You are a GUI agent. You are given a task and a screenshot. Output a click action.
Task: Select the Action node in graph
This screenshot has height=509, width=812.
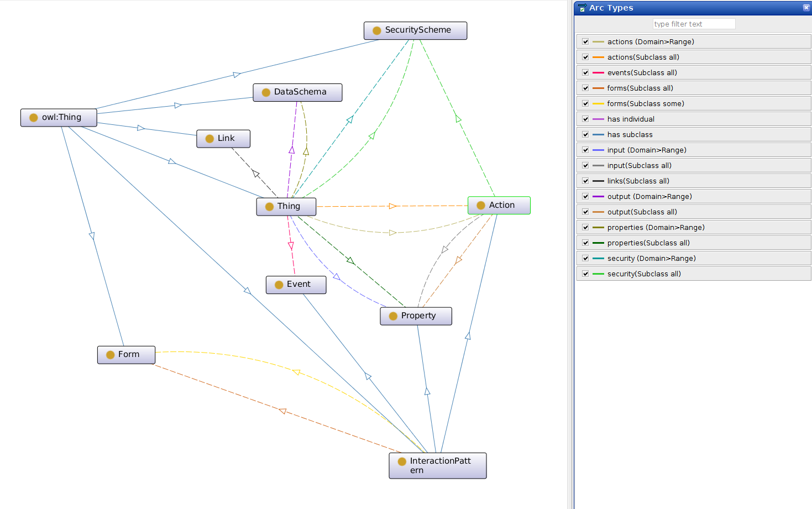tap(499, 206)
